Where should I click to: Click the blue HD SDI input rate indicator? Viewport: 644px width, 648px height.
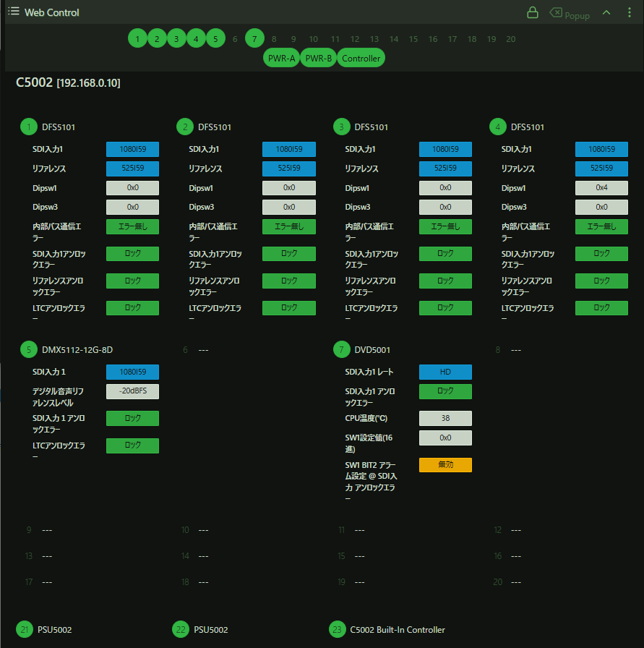tap(445, 372)
